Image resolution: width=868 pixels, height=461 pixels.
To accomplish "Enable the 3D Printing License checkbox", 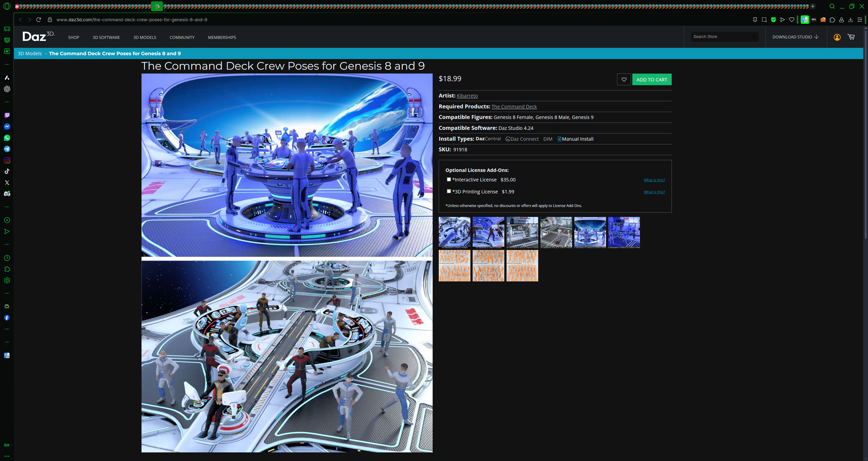I will pyautogui.click(x=449, y=191).
